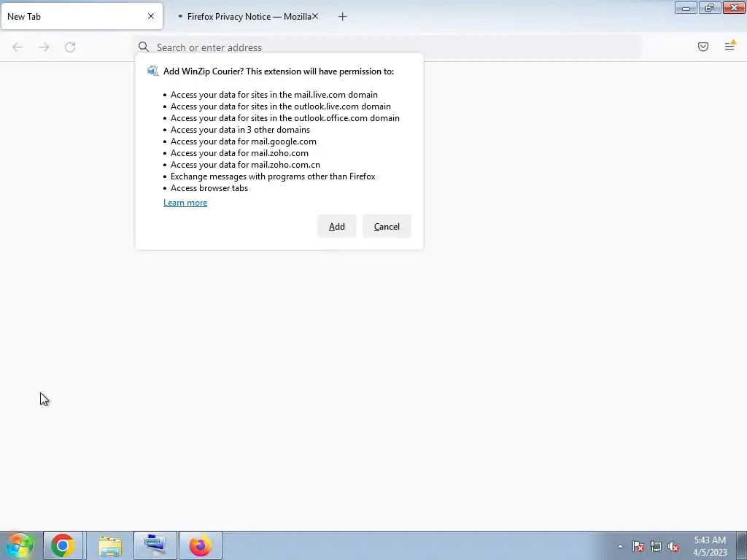The width and height of the screenshot is (747, 560).
Task: Click the Show desktop strip at taskbar end
Action: 742,545
